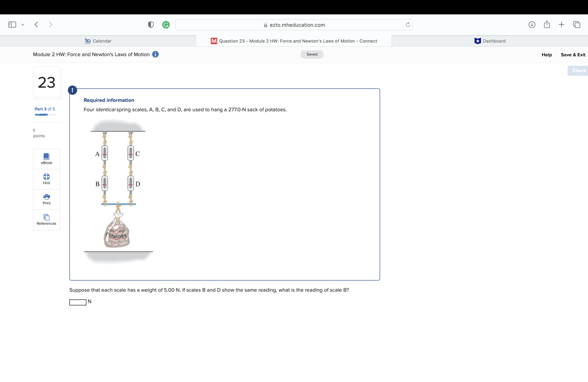
Task: Click the Downloads icon in the toolbar
Action: [x=532, y=24]
